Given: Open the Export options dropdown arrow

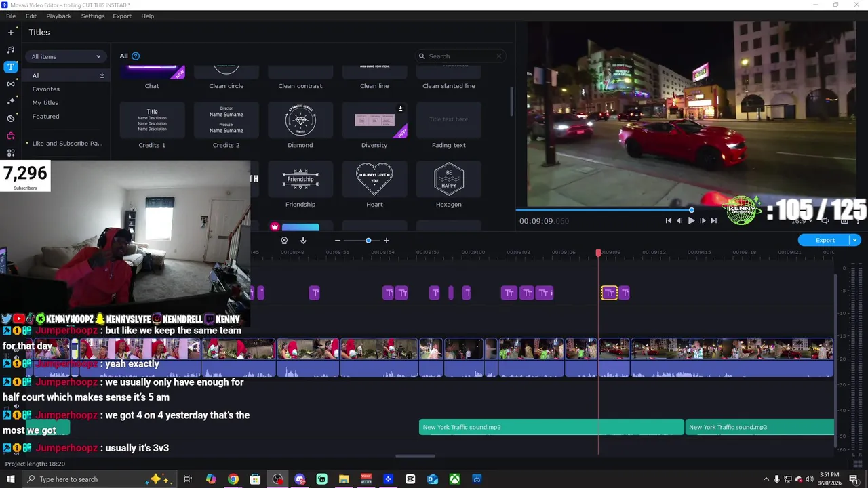Looking at the screenshot, I should click(x=855, y=240).
